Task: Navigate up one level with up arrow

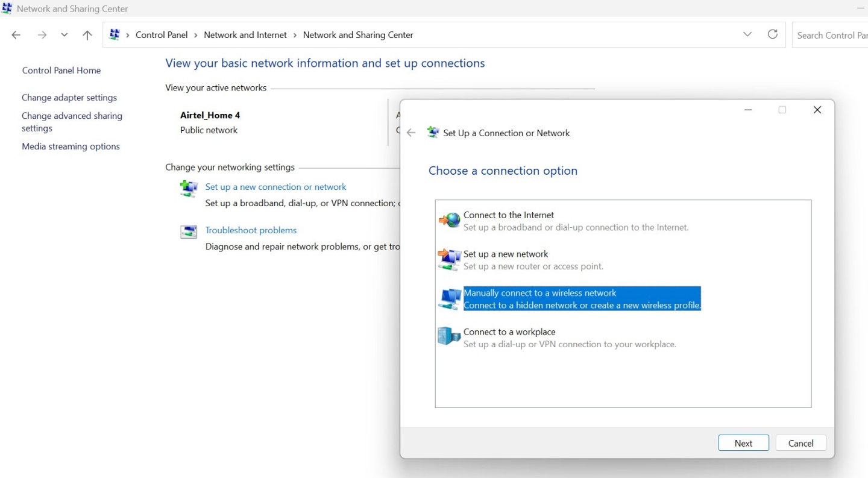Action: (87, 35)
